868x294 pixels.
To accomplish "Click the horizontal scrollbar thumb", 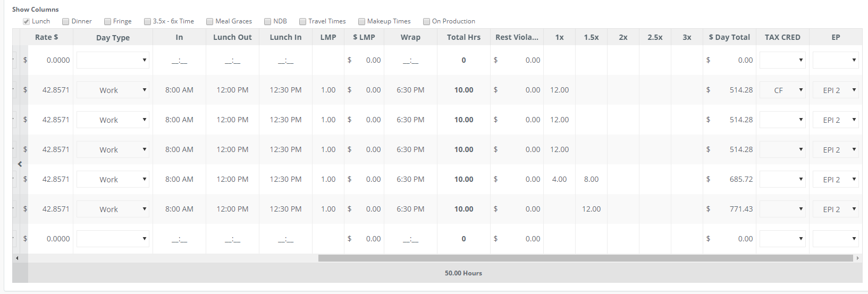I will (586, 258).
